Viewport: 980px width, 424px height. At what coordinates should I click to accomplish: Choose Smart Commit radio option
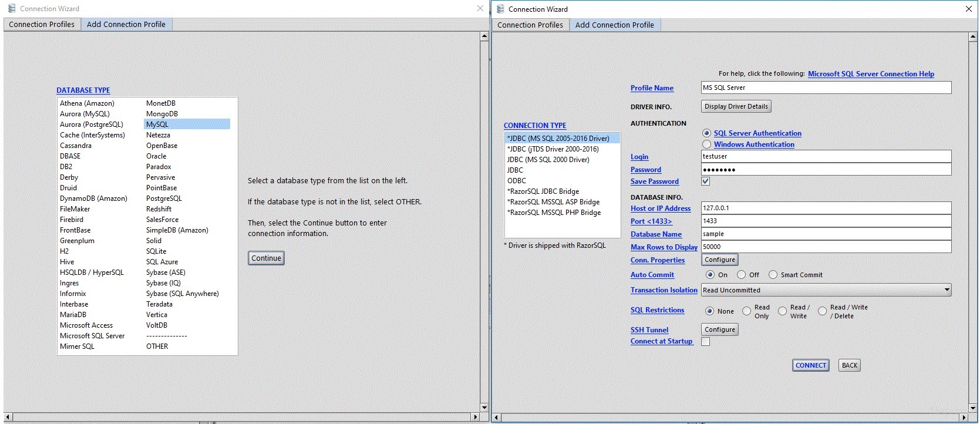773,275
